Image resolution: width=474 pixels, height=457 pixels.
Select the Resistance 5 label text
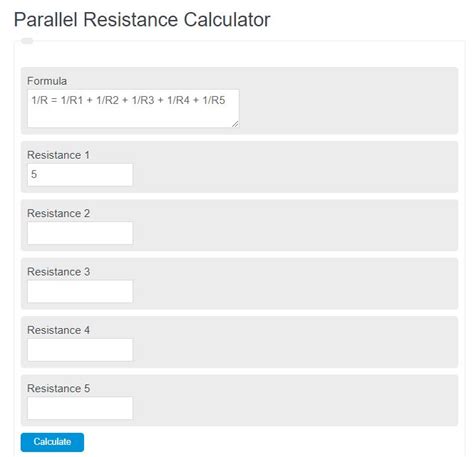tap(58, 388)
